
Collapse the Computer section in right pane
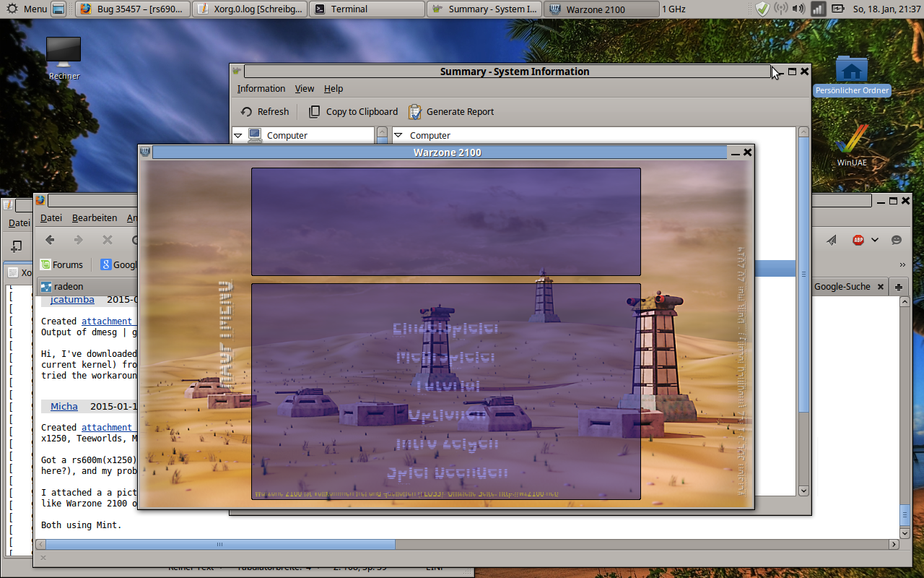coord(398,135)
